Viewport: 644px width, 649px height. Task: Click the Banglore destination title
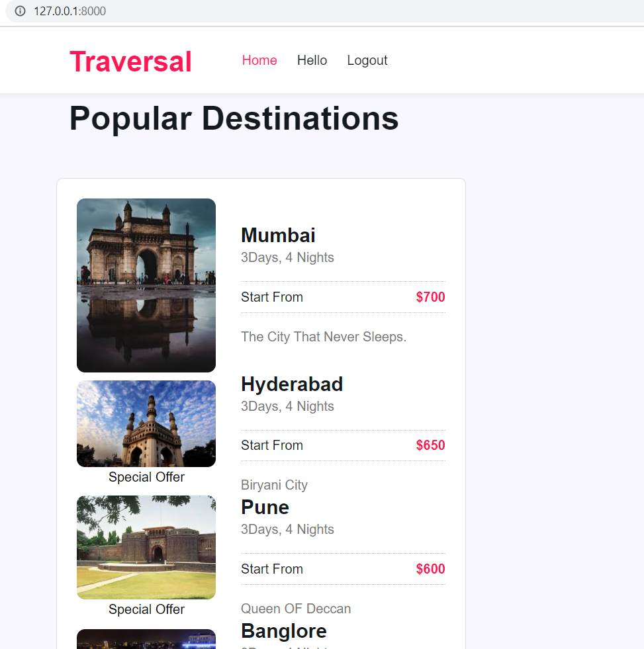point(284,631)
